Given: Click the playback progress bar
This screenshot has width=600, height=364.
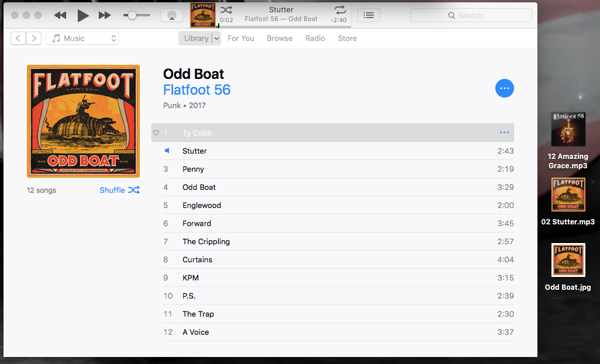Looking at the screenshot, I should tap(284, 27).
